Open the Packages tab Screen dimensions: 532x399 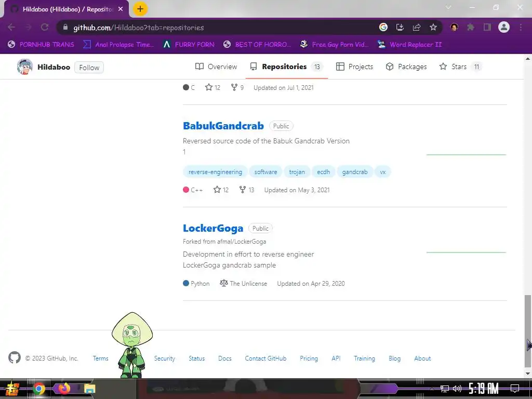pos(406,66)
